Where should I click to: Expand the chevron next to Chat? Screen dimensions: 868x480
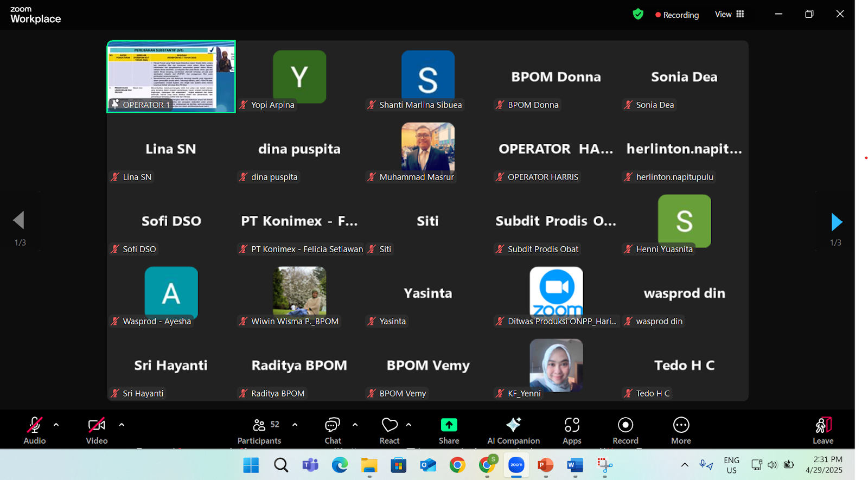coord(355,425)
